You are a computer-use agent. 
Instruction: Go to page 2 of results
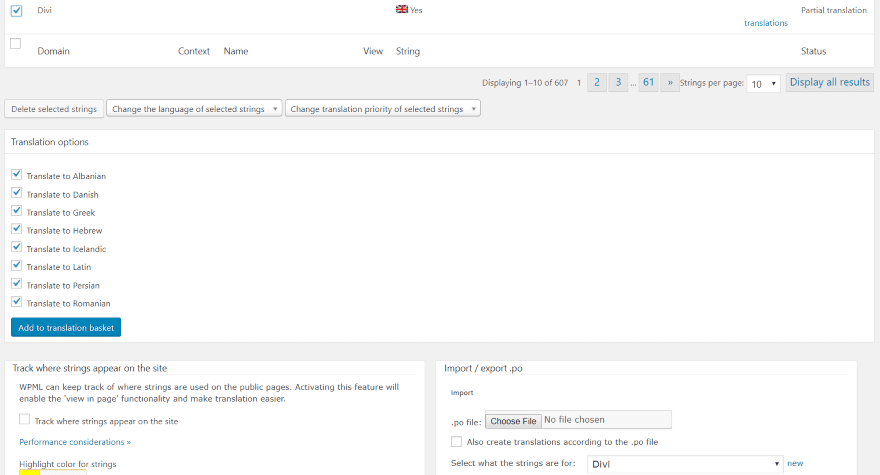(596, 83)
